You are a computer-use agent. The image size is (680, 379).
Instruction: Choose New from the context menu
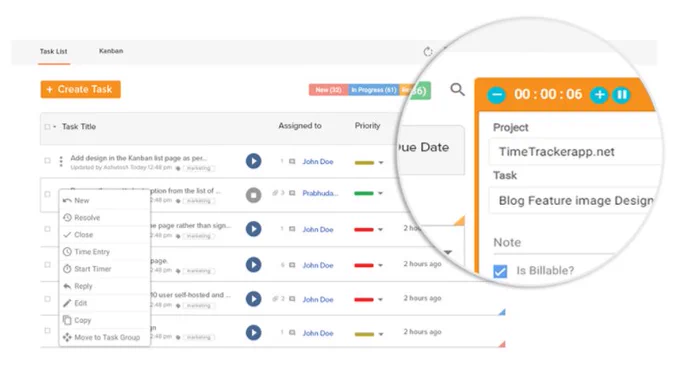click(x=105, y=200)
